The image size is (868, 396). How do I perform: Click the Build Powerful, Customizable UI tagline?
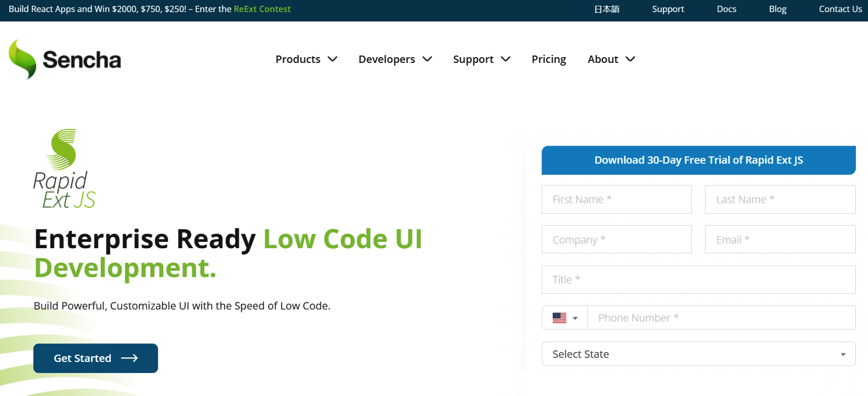182,306
